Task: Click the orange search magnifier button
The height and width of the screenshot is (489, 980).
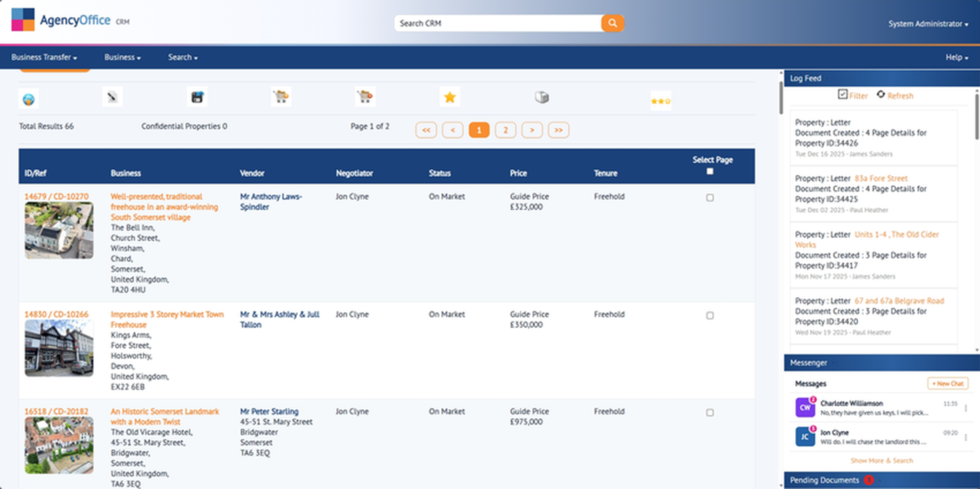Action: pos(612,23)
